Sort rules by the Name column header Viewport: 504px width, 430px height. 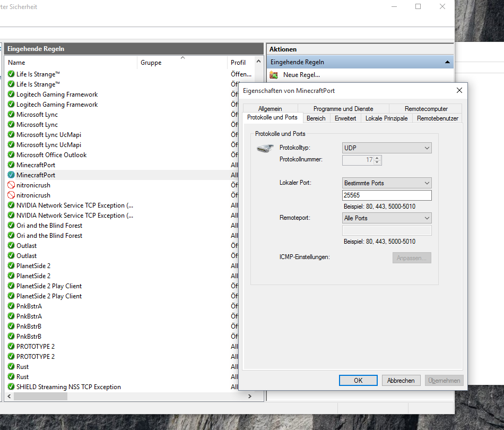71,63
